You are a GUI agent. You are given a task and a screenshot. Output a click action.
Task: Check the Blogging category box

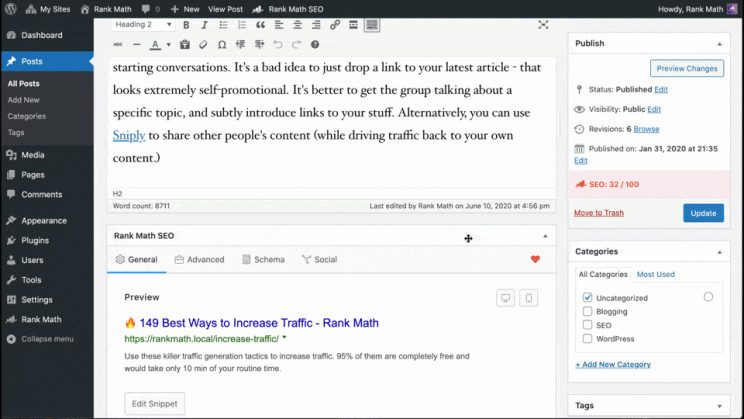click(x=588, y=311)
